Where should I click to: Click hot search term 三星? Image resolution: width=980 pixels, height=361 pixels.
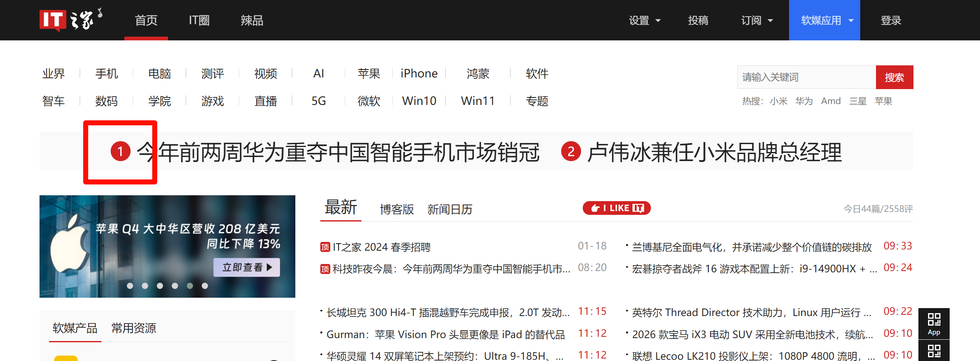[x=858, y=101]
